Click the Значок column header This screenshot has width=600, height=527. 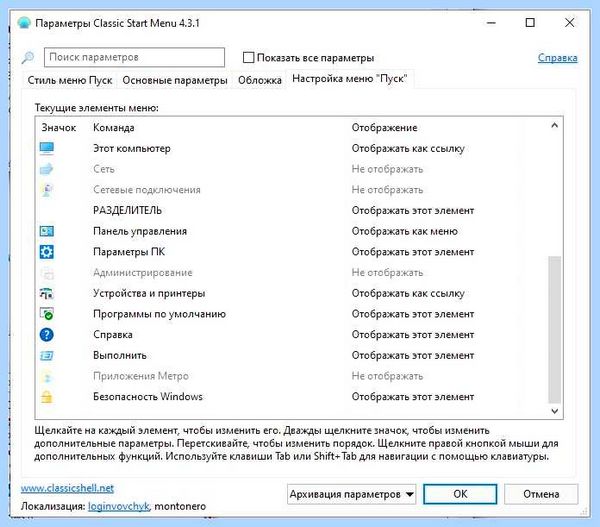[x=59, y=127]
